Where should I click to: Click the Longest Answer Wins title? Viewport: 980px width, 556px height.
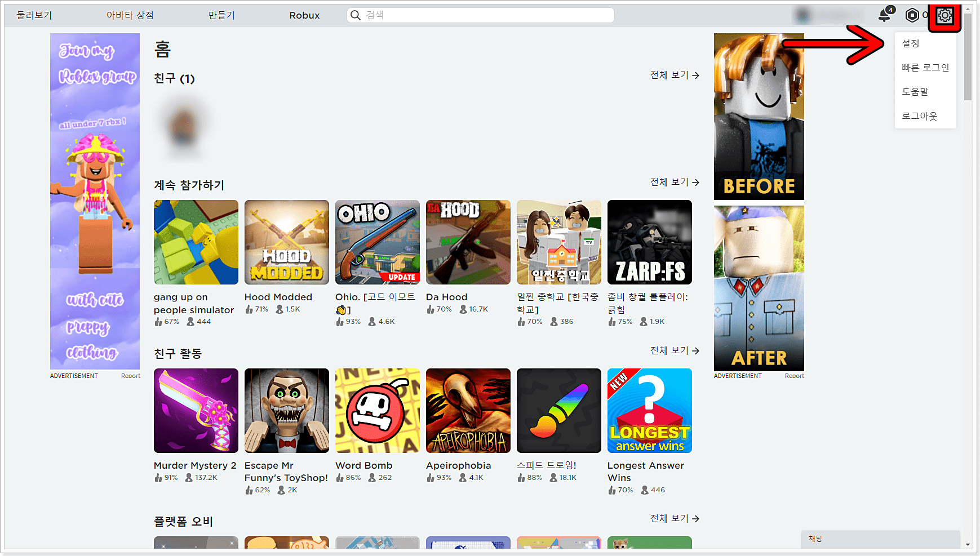(646, 472)
